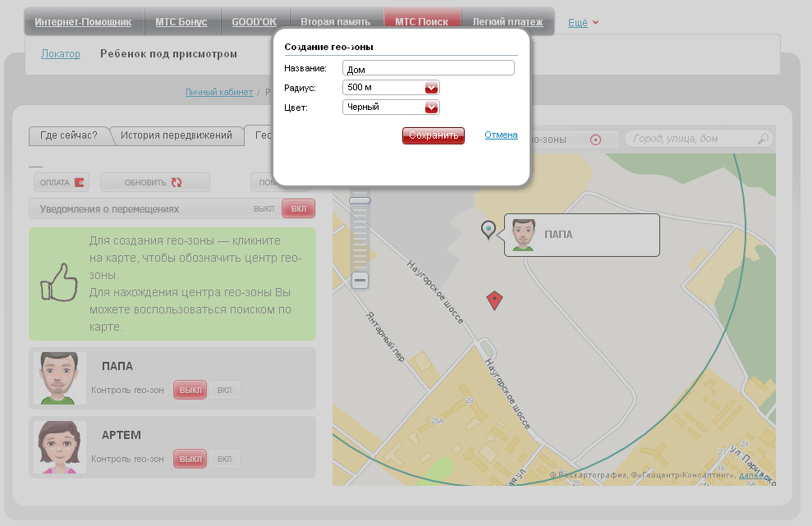
Task: Click the ОБНОВИТЬ refresh button
Action: click(155, 182)
